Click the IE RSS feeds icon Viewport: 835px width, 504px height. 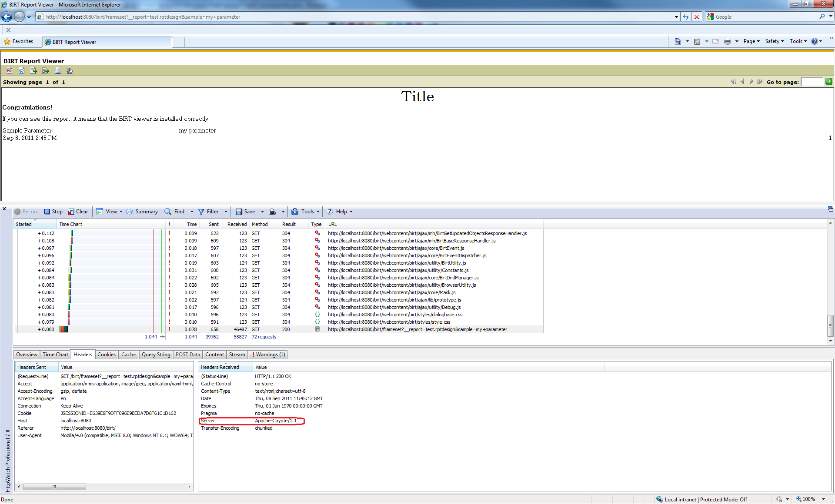[x=697, y=41]
